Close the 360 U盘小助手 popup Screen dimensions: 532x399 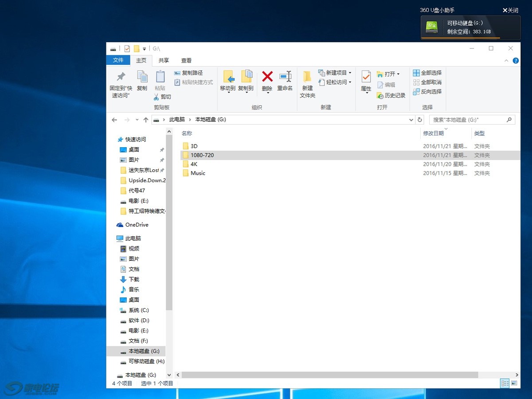(x=510, y=10)
